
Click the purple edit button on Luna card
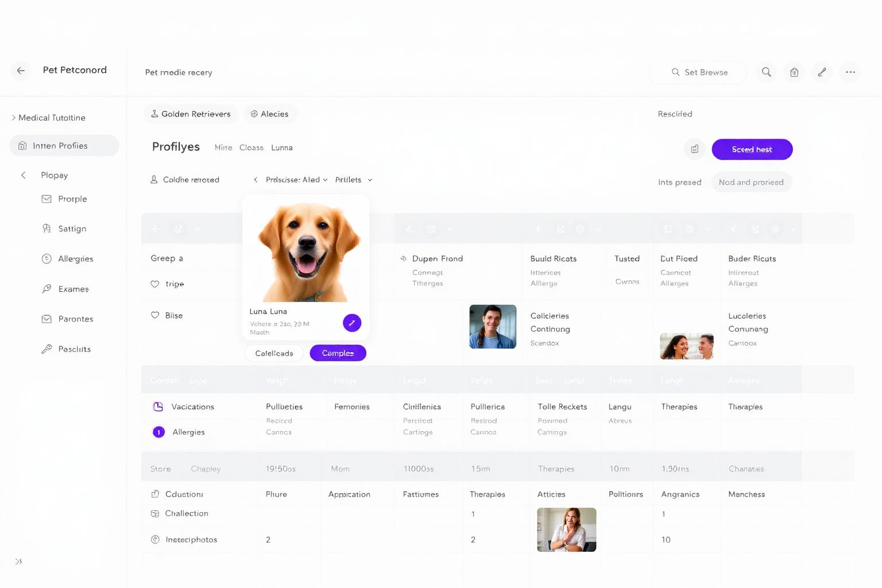pyautogui.click(x=352, y=323)
